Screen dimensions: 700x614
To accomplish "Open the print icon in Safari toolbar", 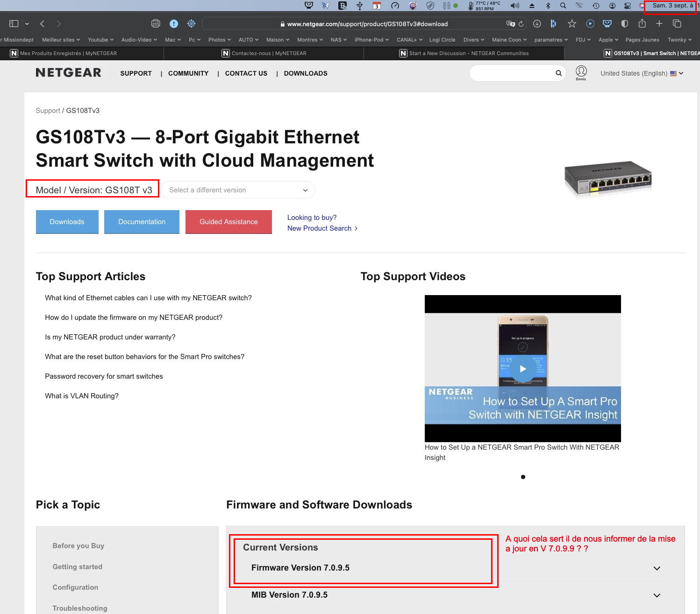I will tap(154, 23).
